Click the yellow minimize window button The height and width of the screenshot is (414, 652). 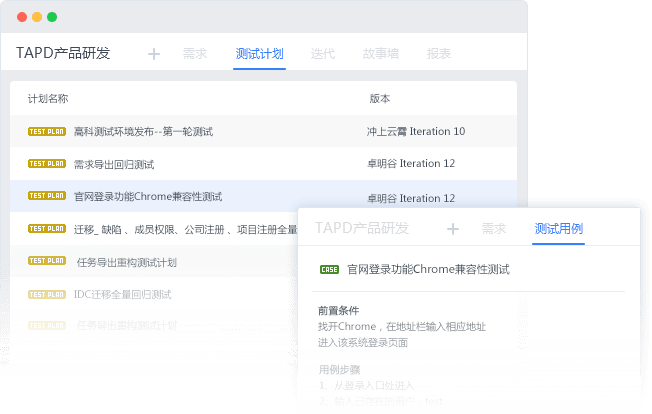37,17
